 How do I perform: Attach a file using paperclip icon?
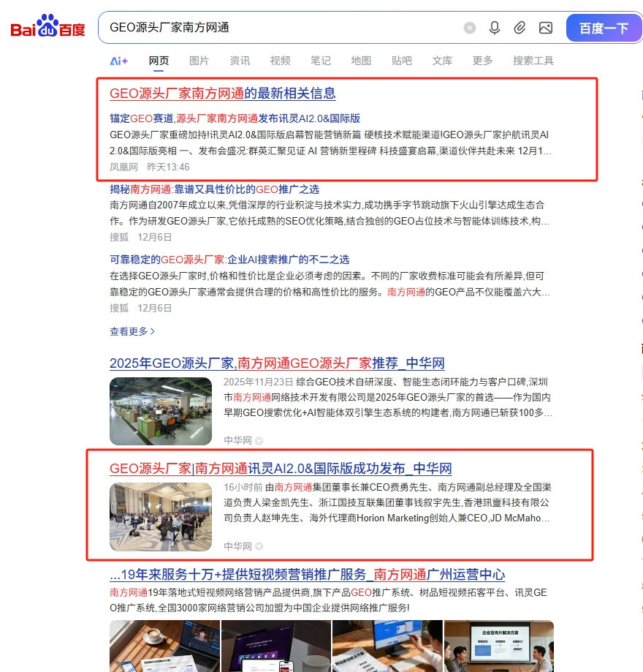(x=520, y=28)
